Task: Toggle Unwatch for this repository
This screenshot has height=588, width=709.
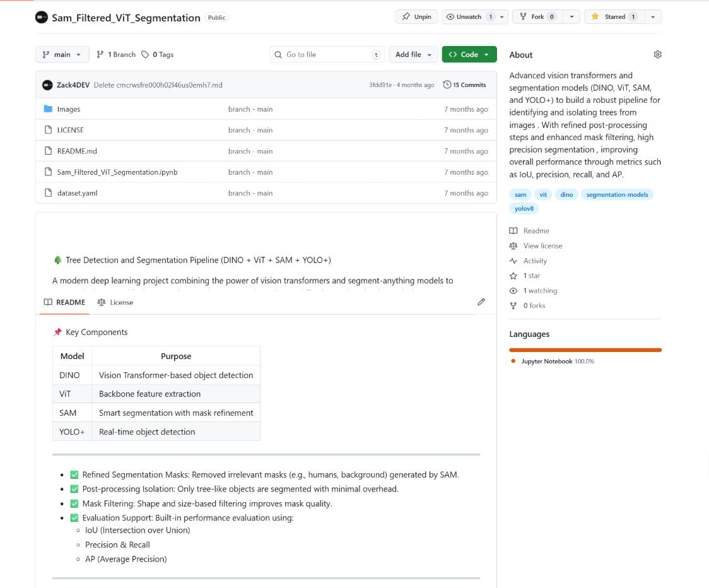Action: pos(469,17)
